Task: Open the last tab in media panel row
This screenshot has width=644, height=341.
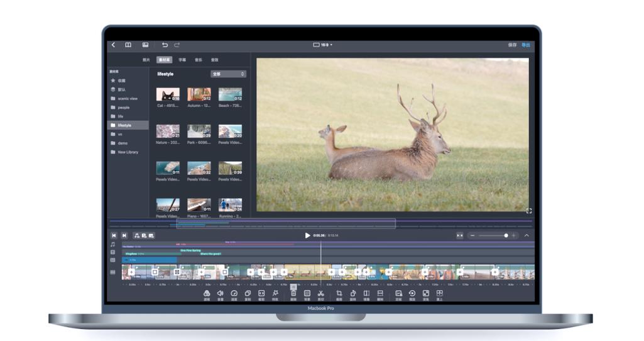Action: tap(215, 60)
